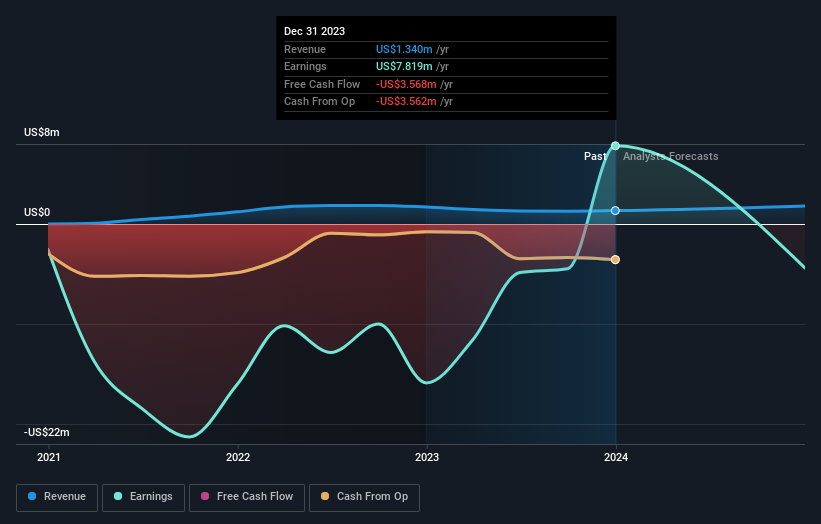Click the teal Earnings dot in legend
The image size is (821, 524).
[x=118, y=496]
